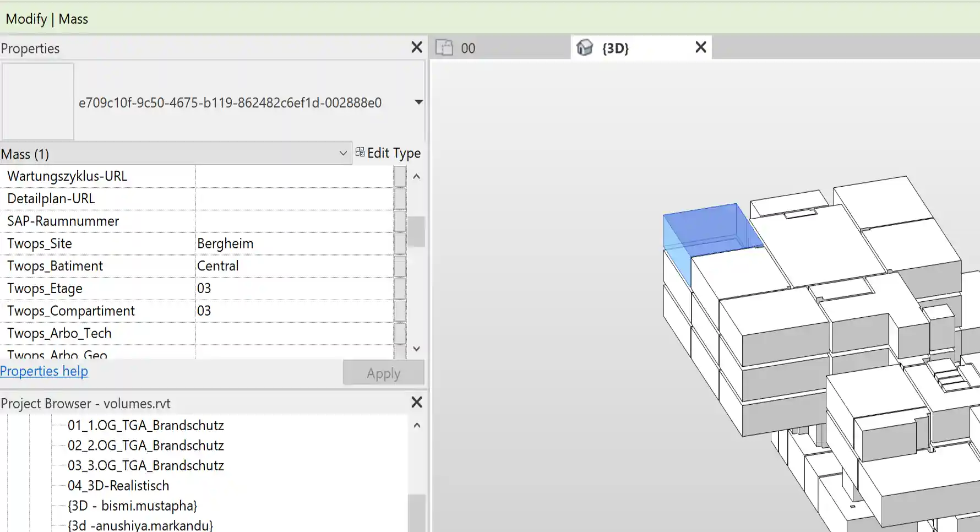Viewport: 980px width, 532px height.
Task: Open Edit Type using its family icon
Action: pos(361,153)
